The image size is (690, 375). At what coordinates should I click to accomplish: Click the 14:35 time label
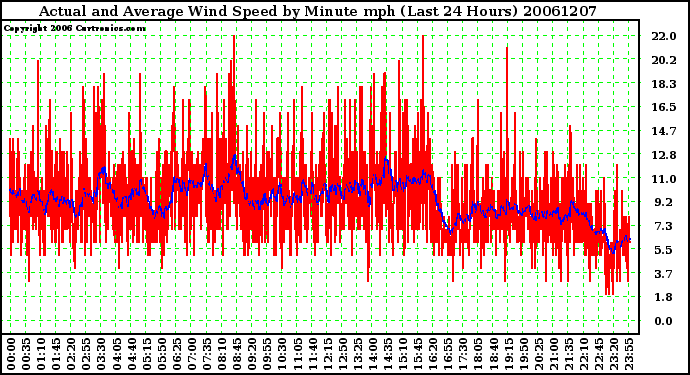[387, 354]
